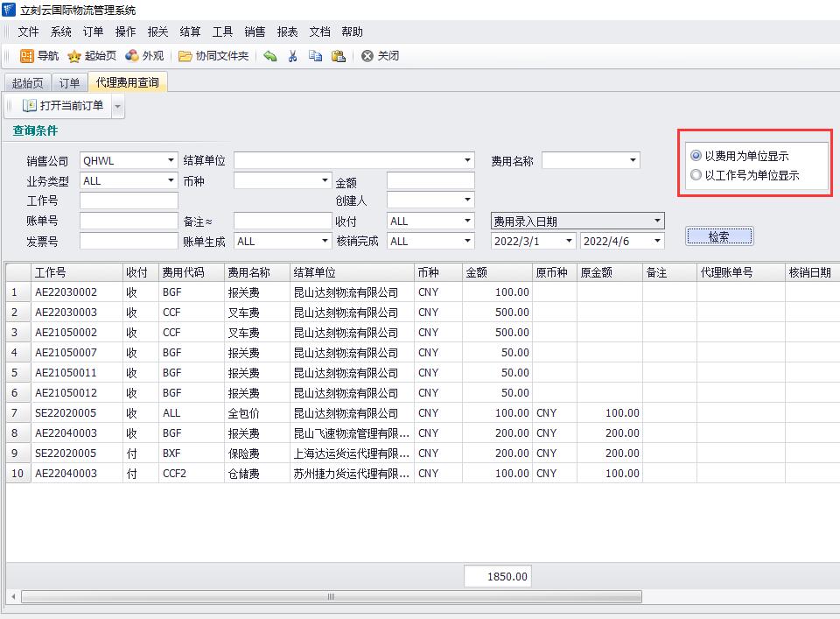Open the 协同文件夹 folder icon
Image resolution: width=840 pixels, height=619 pixels.
tap(185, 56)
